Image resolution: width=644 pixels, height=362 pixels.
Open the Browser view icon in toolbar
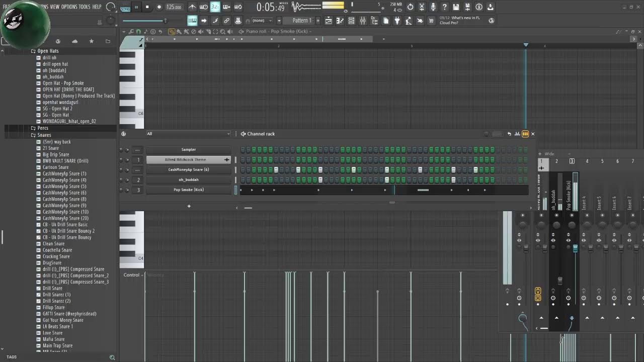(374, 21)
